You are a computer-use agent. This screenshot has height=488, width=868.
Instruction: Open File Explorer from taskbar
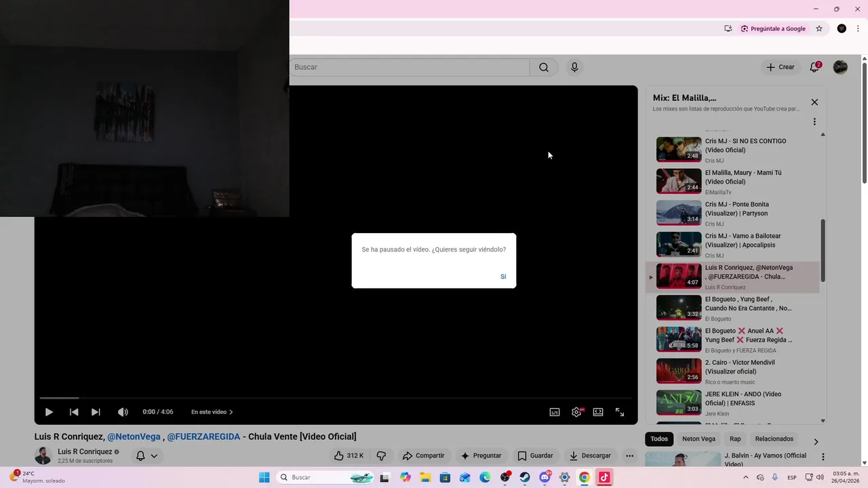tap(425, 477)
